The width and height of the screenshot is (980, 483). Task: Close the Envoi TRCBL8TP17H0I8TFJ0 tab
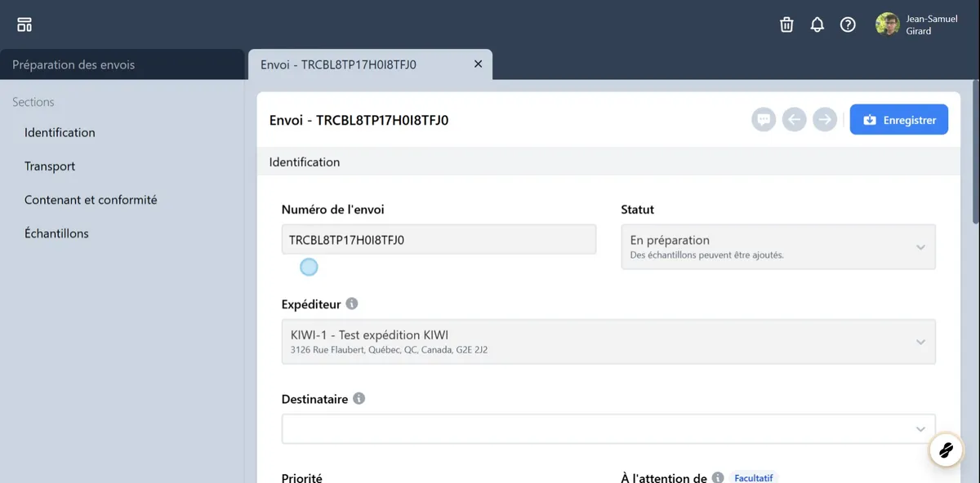coord(479,64)
